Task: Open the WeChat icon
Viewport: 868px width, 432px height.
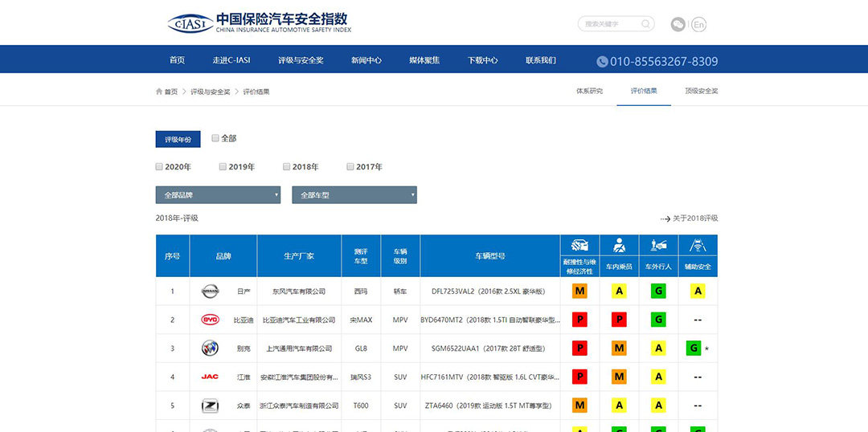Action: click(x=678, y=24)
